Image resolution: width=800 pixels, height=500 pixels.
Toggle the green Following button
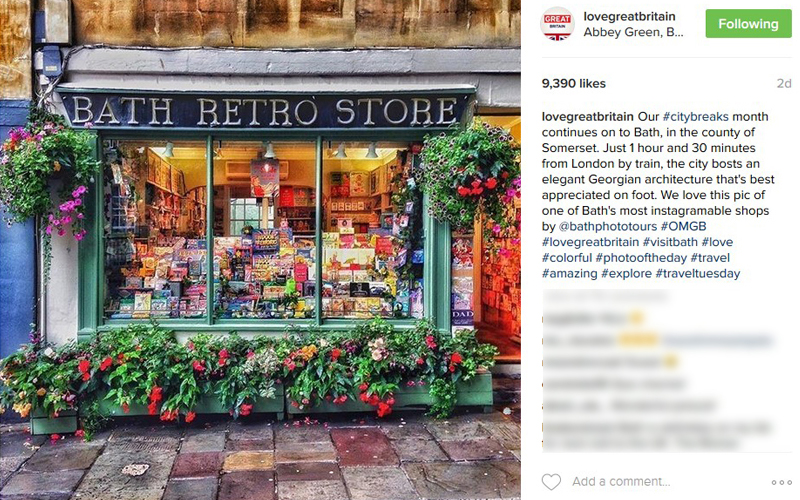[x=748, y=23]
